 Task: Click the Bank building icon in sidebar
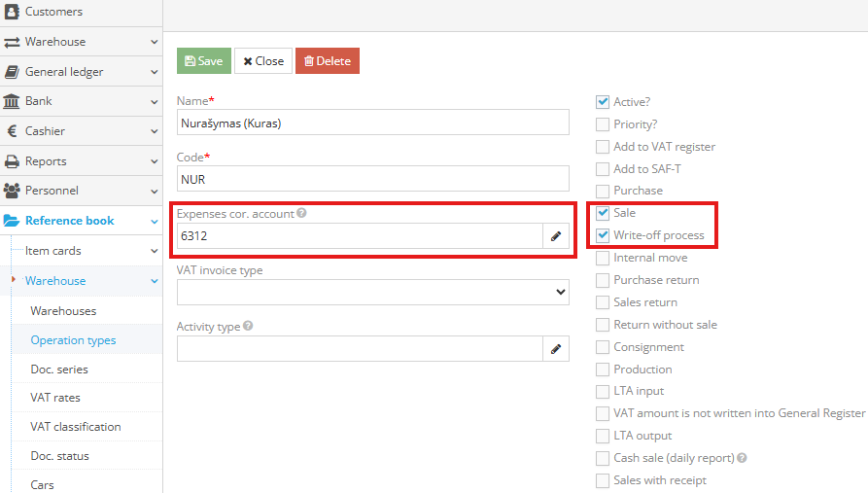(12, 101)
